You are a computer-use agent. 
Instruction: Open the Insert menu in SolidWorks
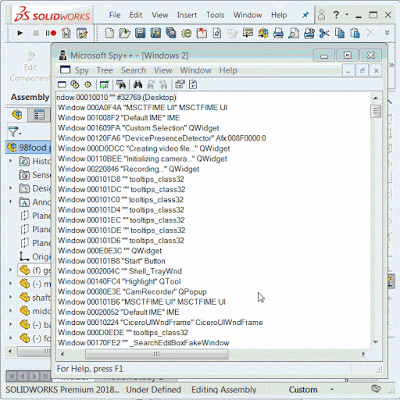click(187, 15)
